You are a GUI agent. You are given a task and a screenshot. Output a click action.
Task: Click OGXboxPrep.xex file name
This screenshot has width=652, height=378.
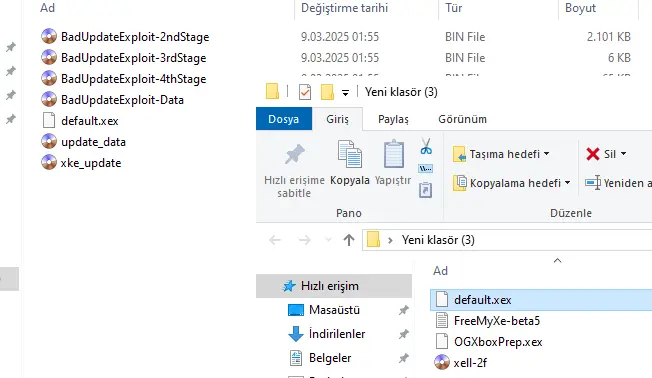click(x=498, y=342)
